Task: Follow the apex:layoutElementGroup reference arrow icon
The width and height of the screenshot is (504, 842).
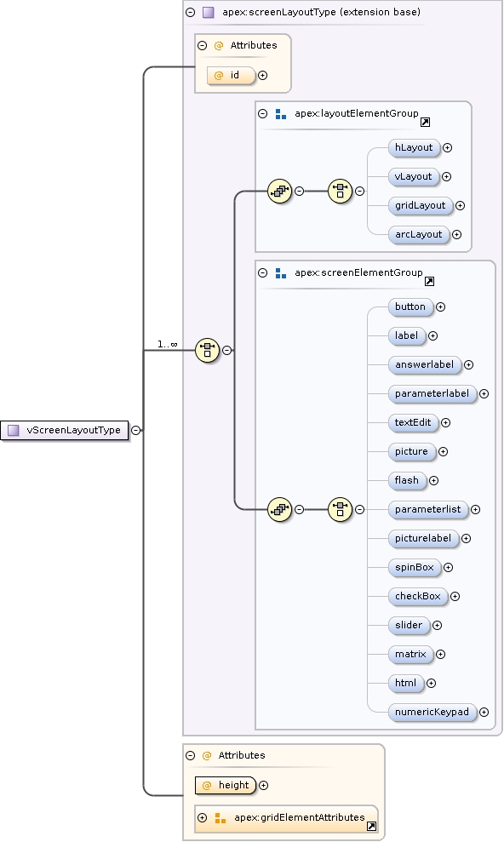Action: coord(425,123)
